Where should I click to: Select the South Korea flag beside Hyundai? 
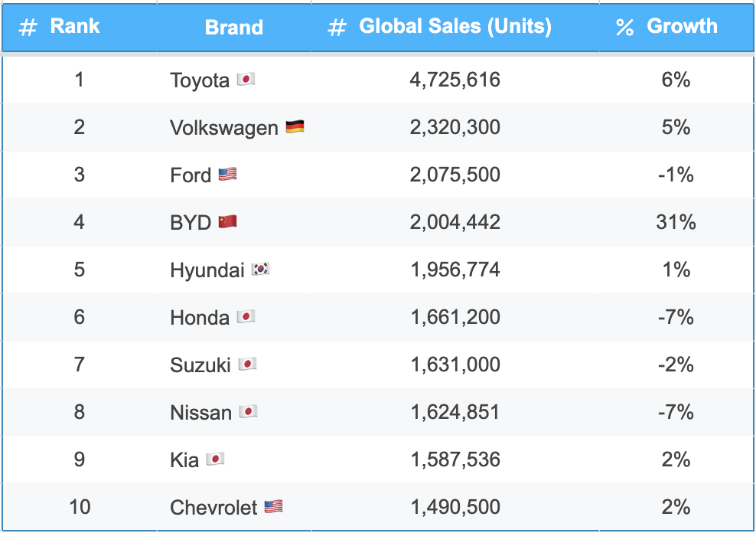click(261, 270)
